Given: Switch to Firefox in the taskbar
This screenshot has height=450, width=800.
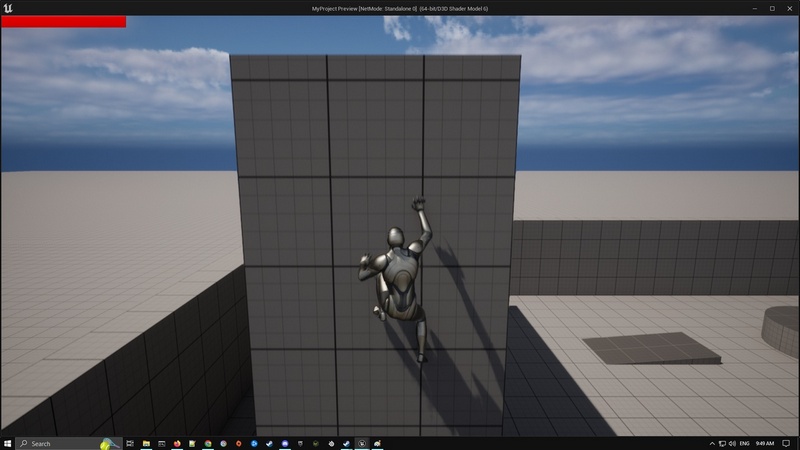Looking at the screenshot, I should click(177, 443).
